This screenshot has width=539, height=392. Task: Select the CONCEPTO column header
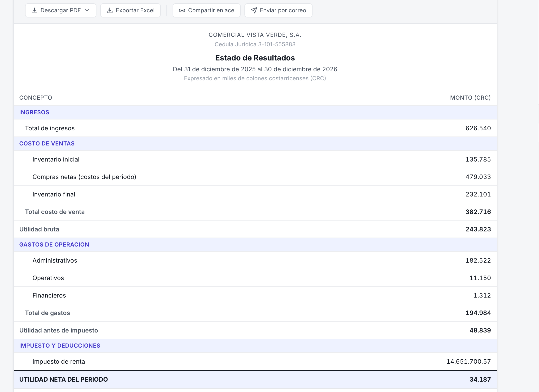coord(36,98)
